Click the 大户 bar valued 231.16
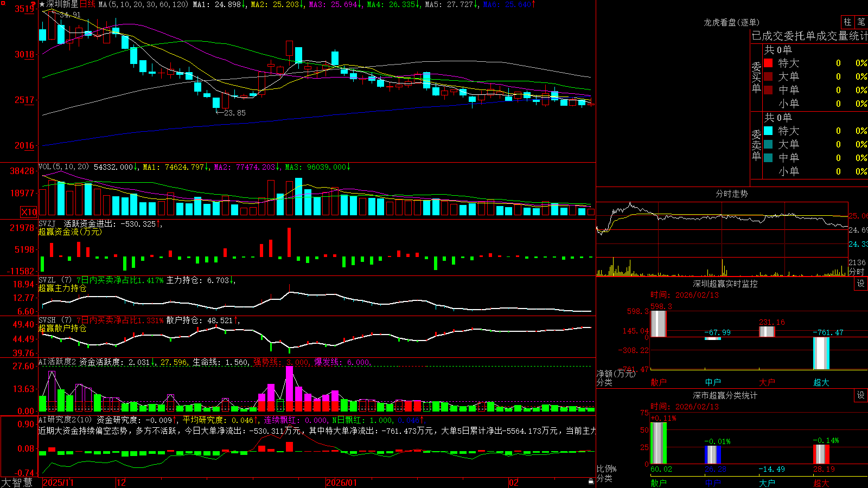868x488 pixels. pyautogui.click(x=767, y=332)
